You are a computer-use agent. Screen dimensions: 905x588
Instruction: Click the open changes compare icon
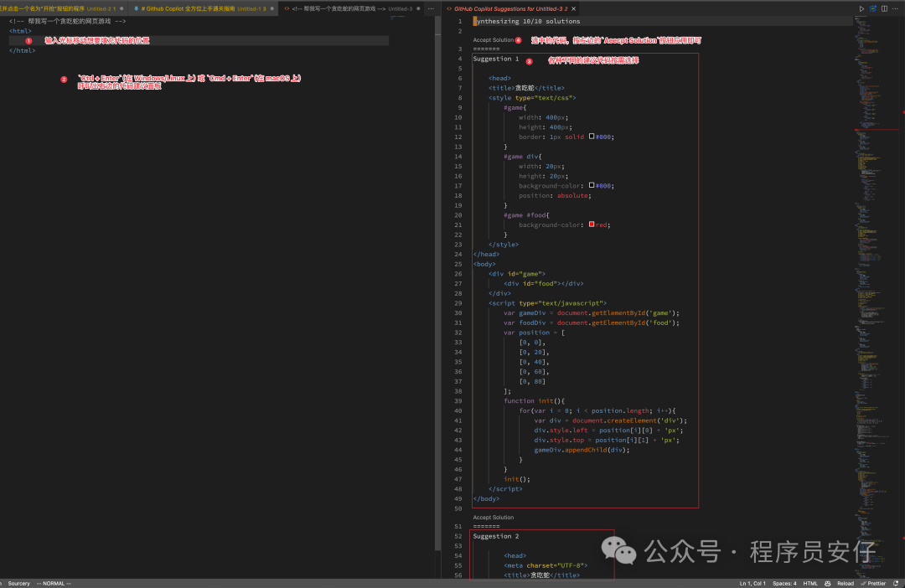[x=872, y=8]
